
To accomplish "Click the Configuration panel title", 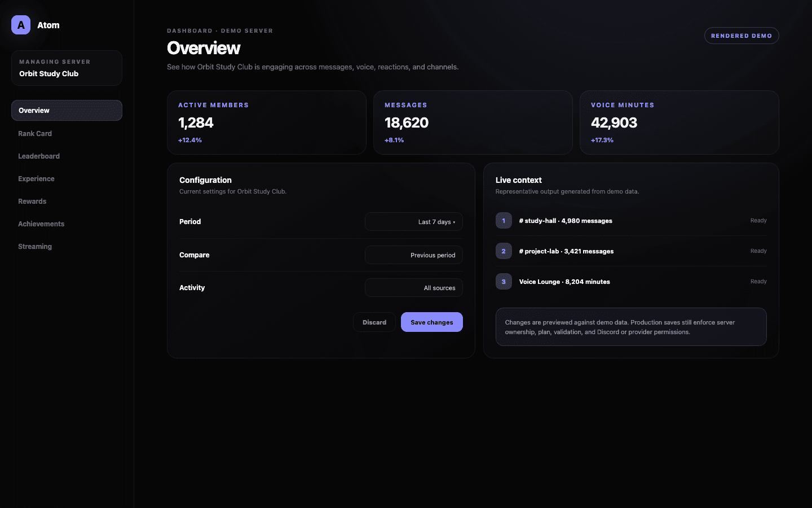I will pyautogui.click(x=205, y=180).
